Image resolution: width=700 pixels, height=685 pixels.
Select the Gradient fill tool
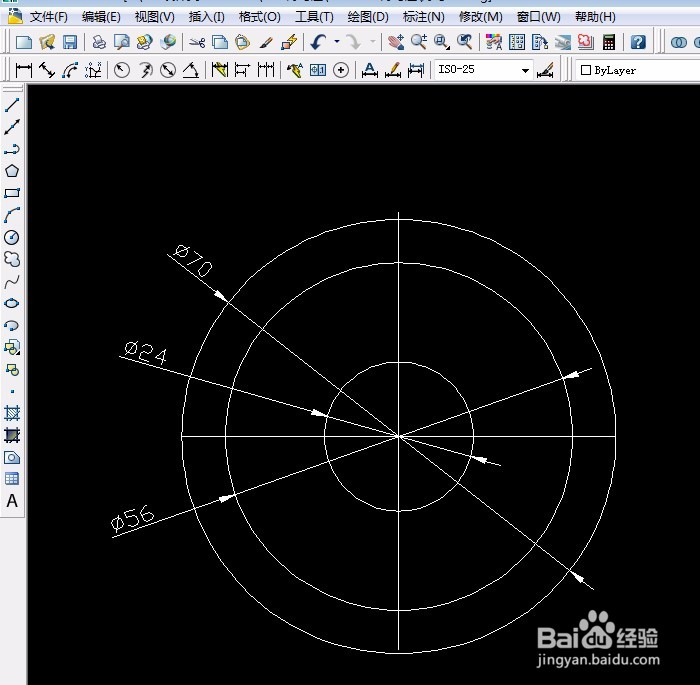pos(12,435)
